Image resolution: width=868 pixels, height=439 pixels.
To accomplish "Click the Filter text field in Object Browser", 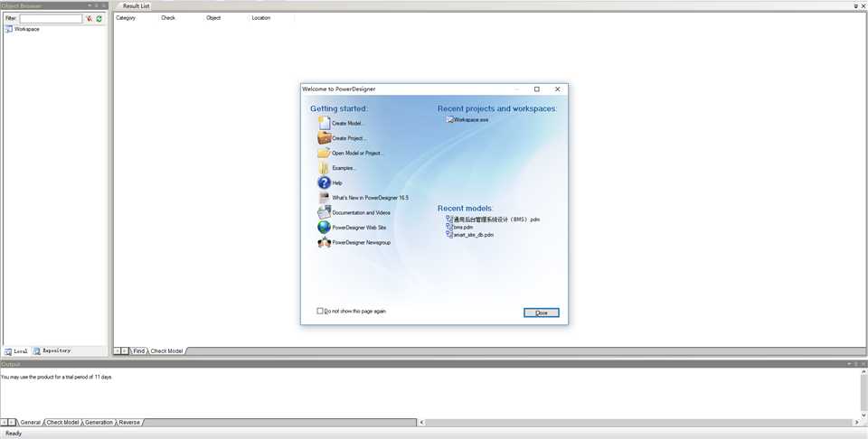I will (51, 19).
